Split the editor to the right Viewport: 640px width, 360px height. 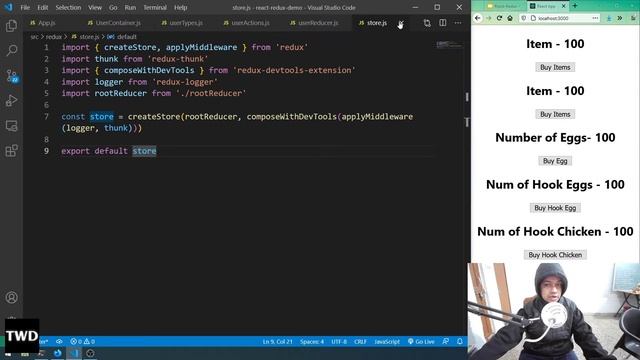(x=442, y=23)
